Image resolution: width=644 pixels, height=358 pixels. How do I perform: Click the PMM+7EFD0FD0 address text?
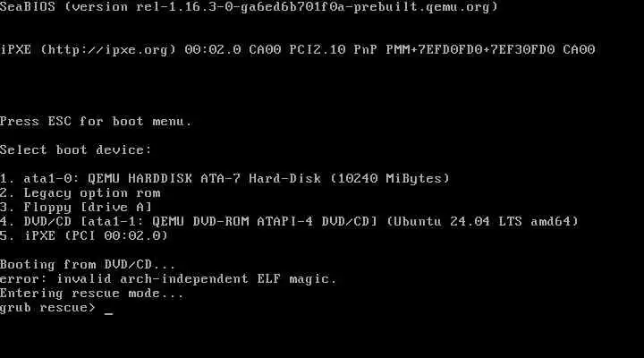point(427,50)
